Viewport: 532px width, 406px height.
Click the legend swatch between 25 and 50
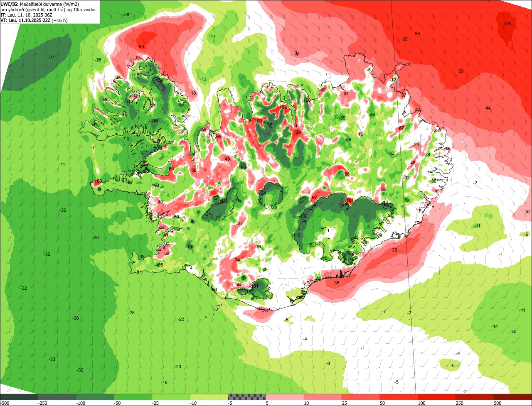(x=361, y=397)
